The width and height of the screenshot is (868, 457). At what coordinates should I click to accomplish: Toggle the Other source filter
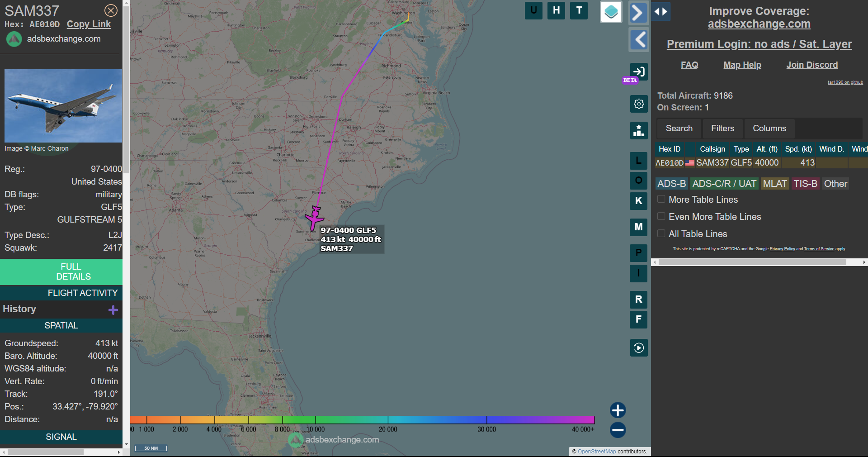[835, 184]
